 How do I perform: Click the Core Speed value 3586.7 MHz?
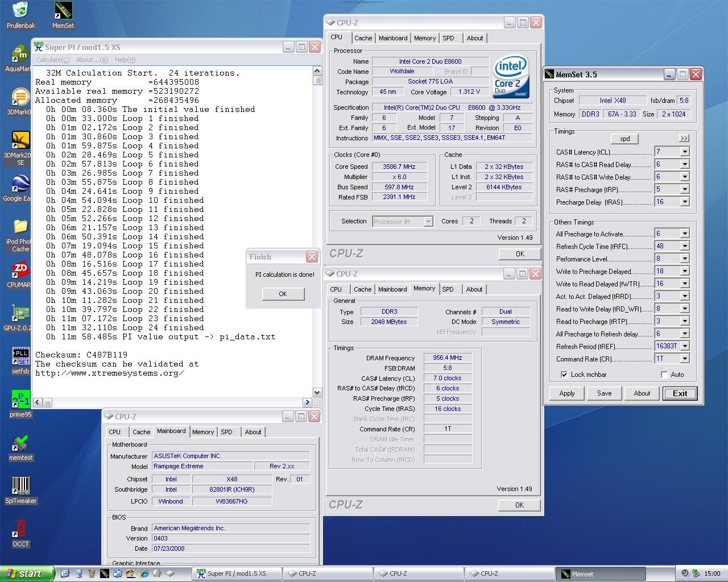pos(399,167)
